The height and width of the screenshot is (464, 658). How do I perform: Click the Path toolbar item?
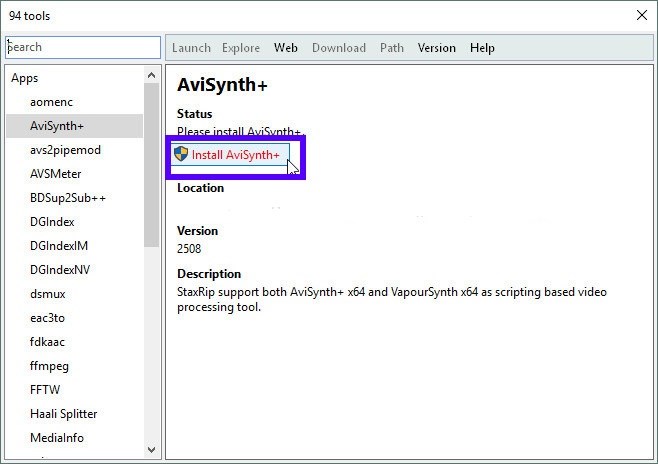click(x=391, y=47)
